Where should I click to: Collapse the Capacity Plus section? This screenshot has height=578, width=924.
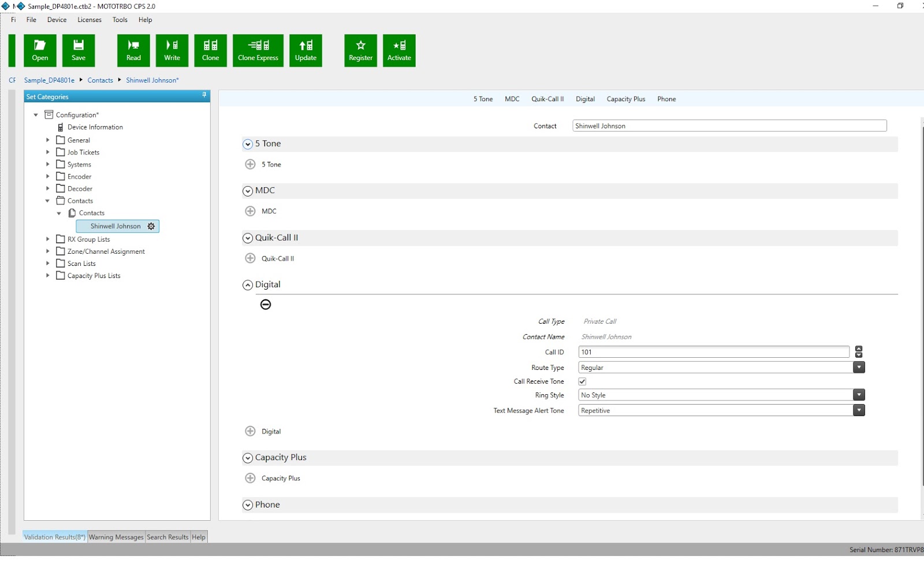pyautogui.click(x=248, y=458)
